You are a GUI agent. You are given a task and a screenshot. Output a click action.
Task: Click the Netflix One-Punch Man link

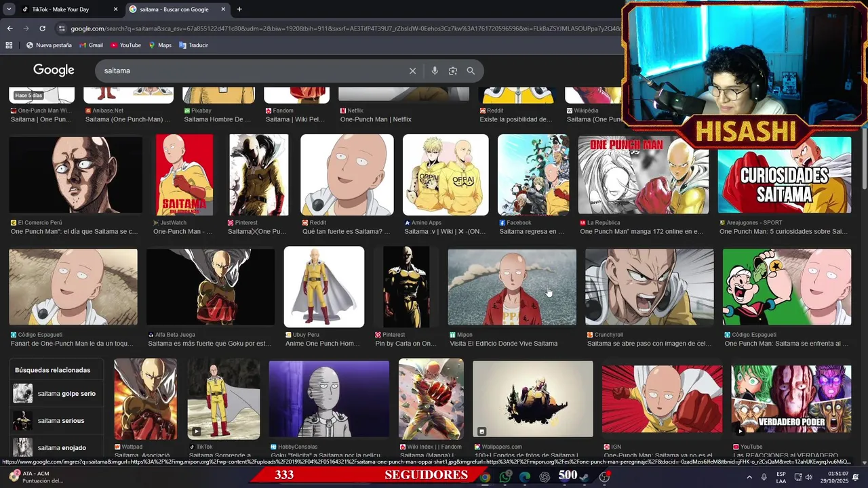[376, 119]
